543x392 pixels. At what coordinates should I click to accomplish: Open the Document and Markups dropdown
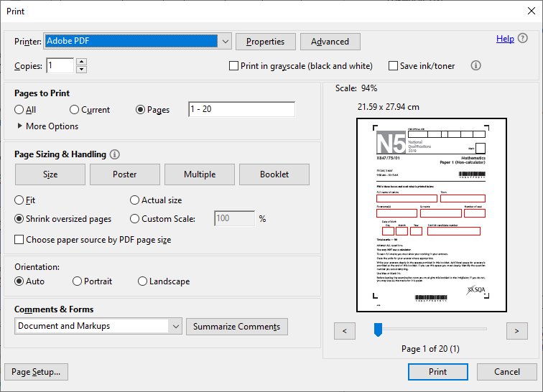point(176,327)
